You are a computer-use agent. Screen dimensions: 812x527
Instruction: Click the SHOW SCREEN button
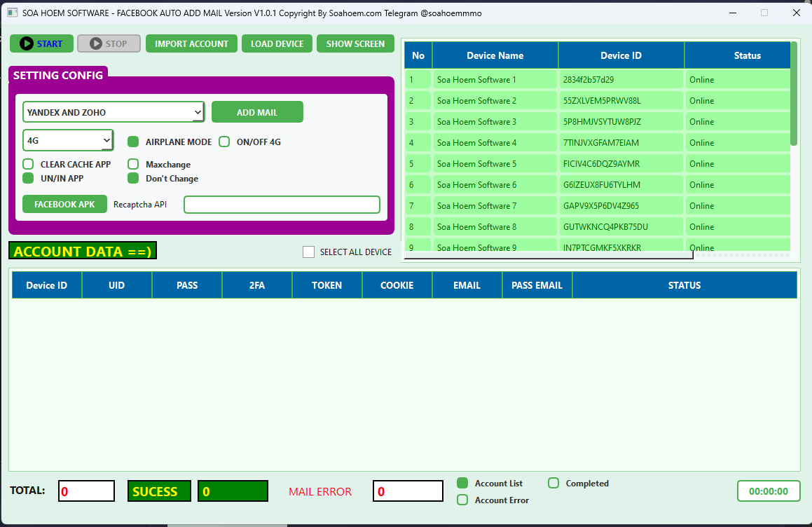tap(355, 43)
